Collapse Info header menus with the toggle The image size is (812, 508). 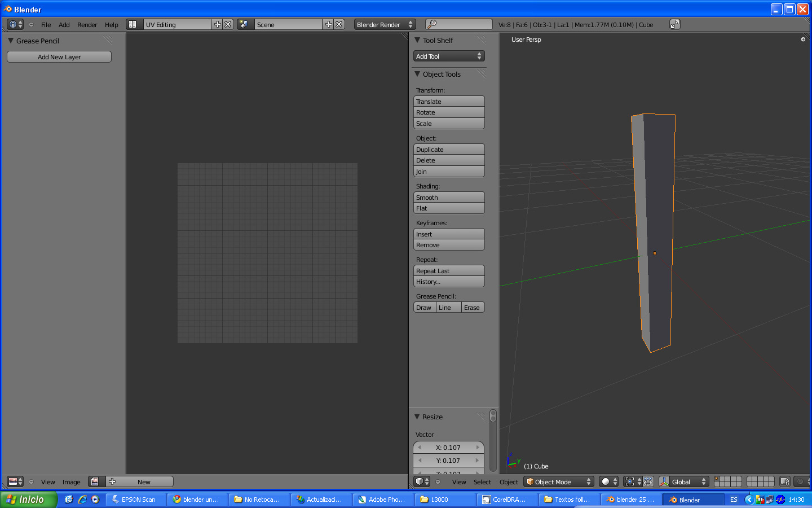coord(31,25)
